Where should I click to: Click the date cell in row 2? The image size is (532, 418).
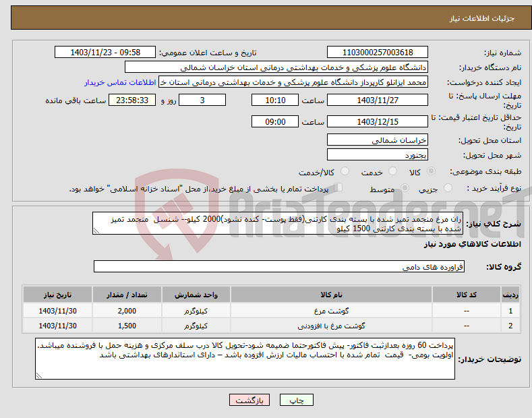click(58, 326)
